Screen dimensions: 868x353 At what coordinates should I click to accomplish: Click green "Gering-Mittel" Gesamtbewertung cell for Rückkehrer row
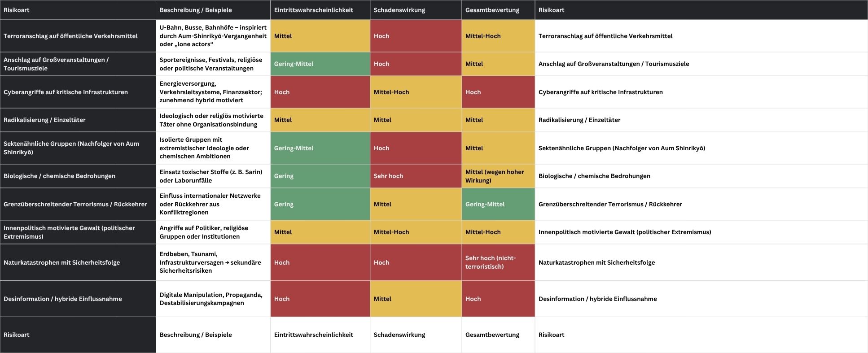[498, 204]
